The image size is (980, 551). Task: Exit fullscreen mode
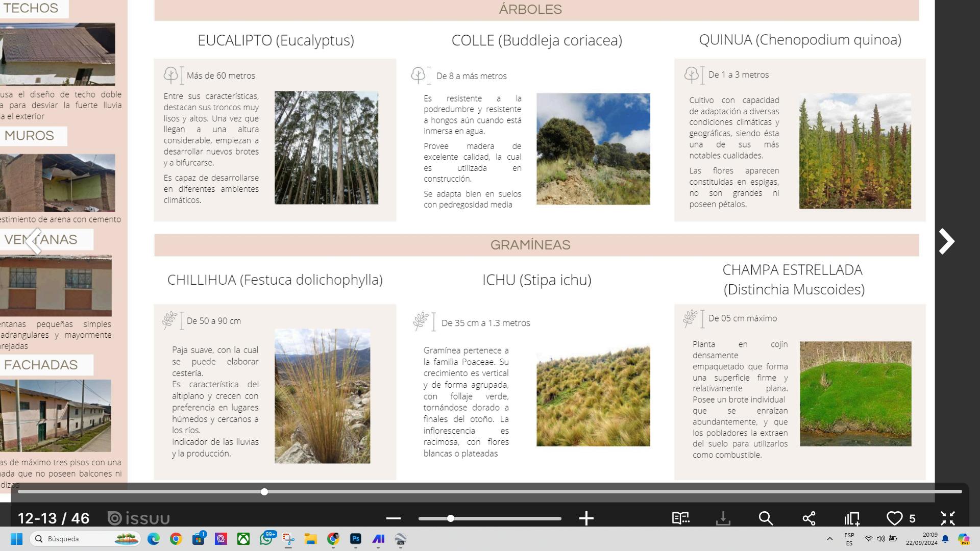(x=947, y=518)
